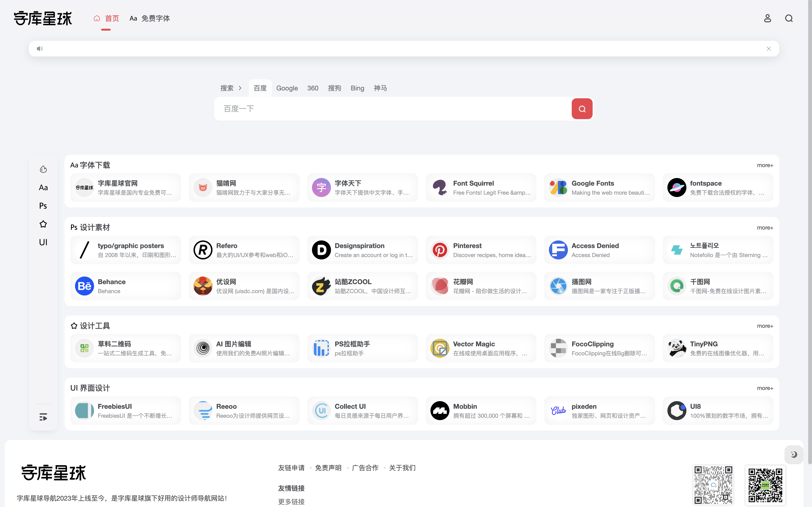
Task: Click the red search button
Action: (582, 109)
